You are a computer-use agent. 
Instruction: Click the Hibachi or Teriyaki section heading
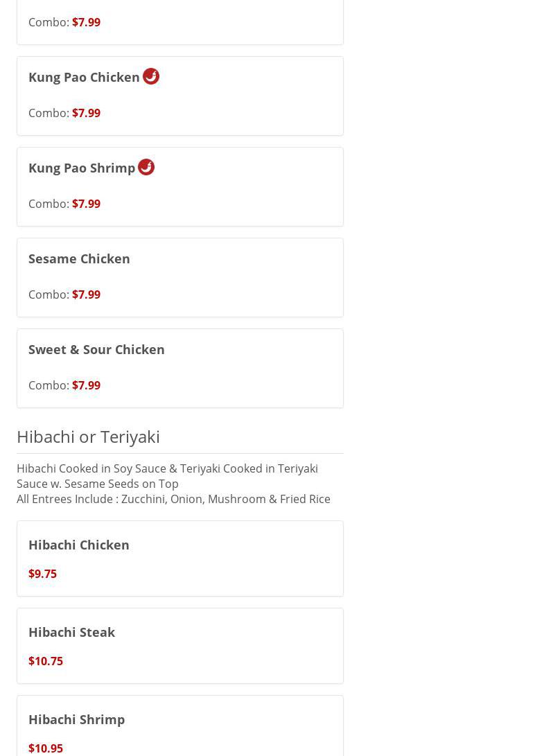click(88, 437)
